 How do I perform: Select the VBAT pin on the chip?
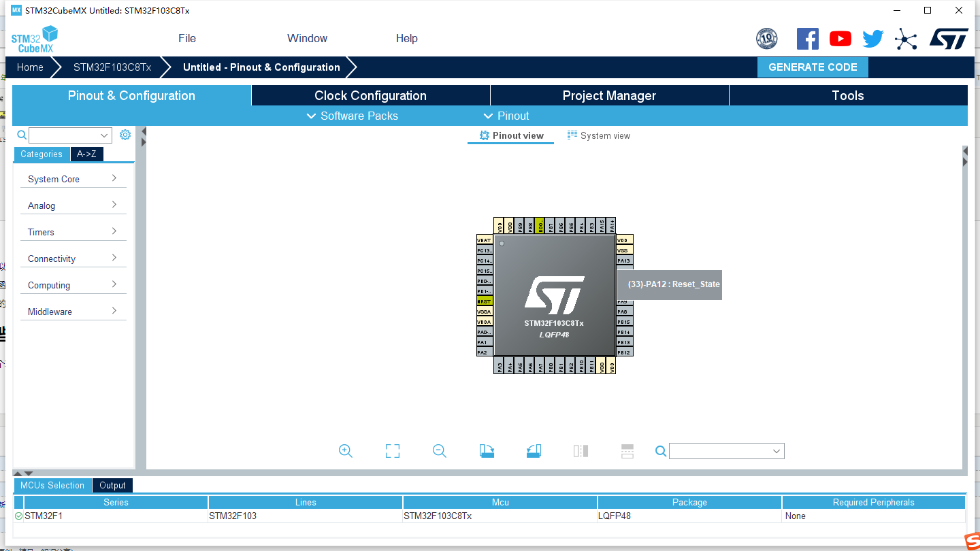pyautogui.click(x=485, y=240)
